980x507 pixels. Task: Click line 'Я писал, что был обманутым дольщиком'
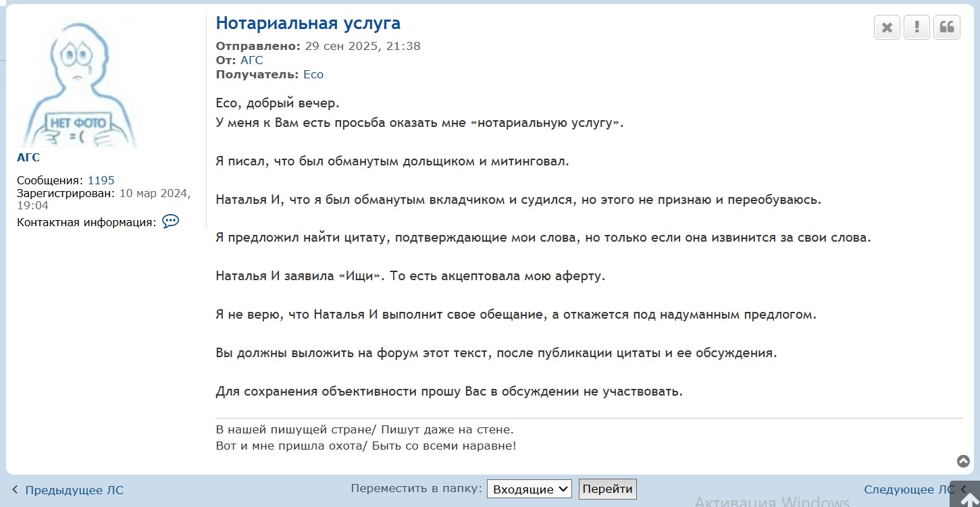tap(392, 161)
